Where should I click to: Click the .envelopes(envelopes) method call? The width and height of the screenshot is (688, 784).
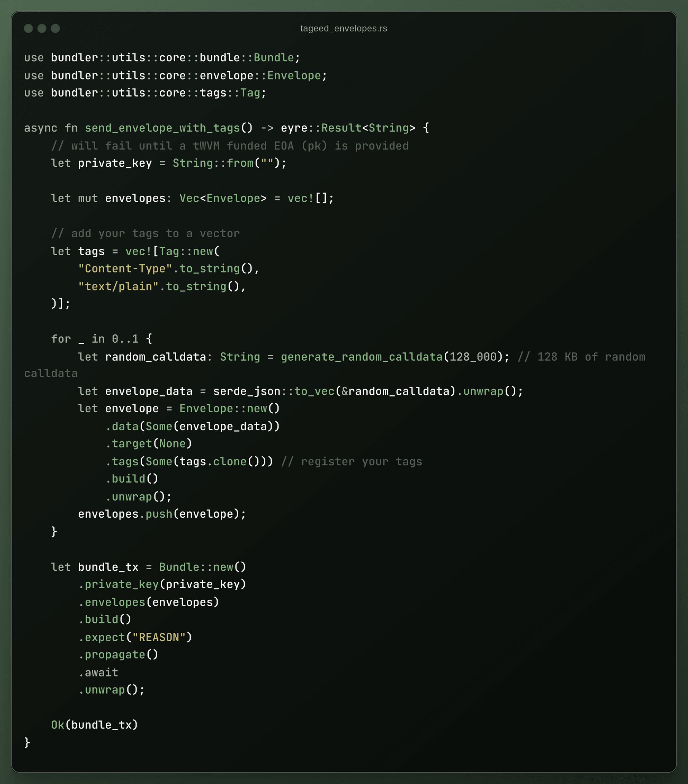coord(149,602)
